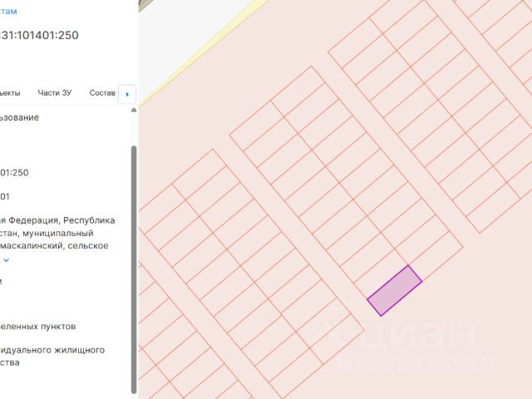Click the cadastral value ending '01:250' in list
Screen dimensions: 532x399
pyautogui.click(x=14, y=172)
